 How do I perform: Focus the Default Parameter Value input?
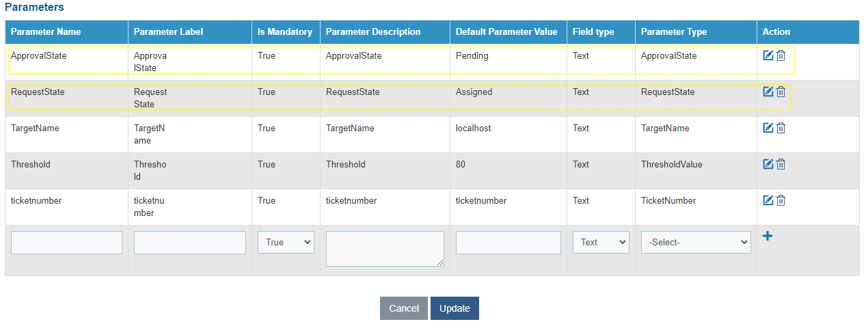tap(508, 242)
